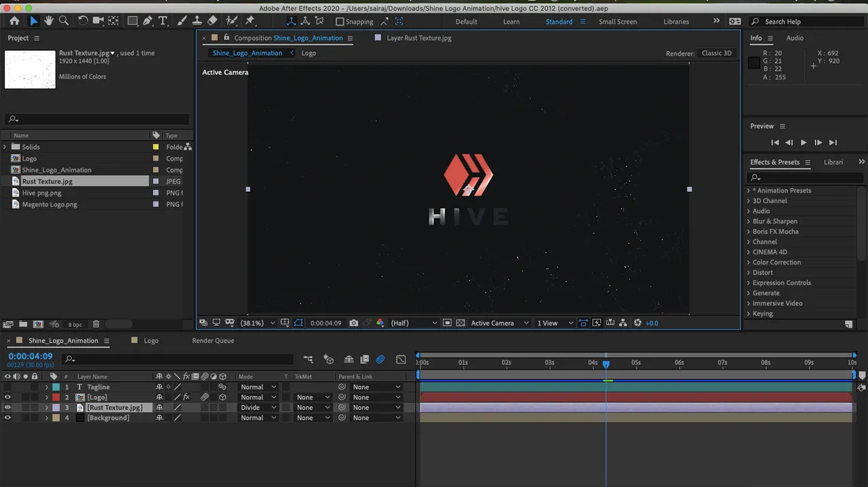
Task: Open Composition Mini-Flowchart in timeline
Action: [x=309, y=359]
